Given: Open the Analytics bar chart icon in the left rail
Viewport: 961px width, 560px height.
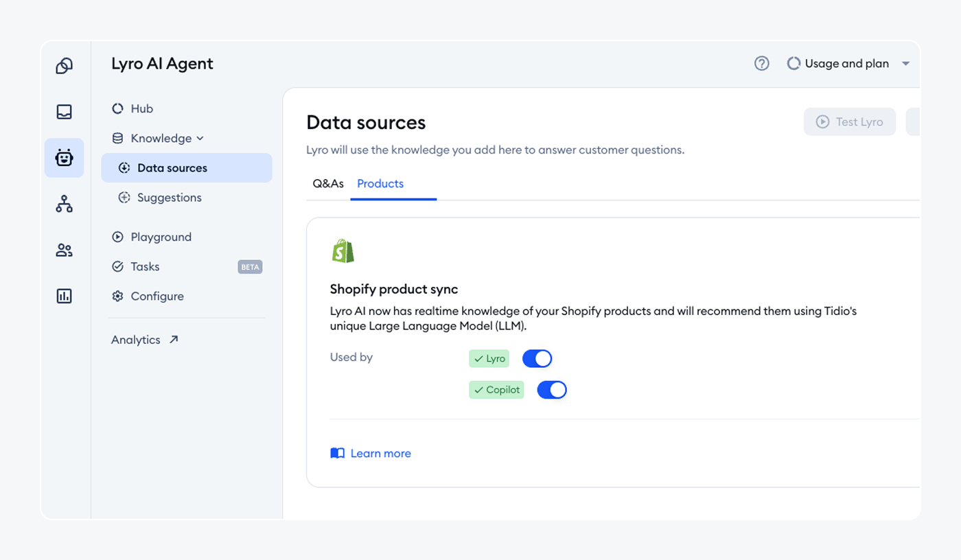Looking at the screenshot, I should tap(64, 296).
